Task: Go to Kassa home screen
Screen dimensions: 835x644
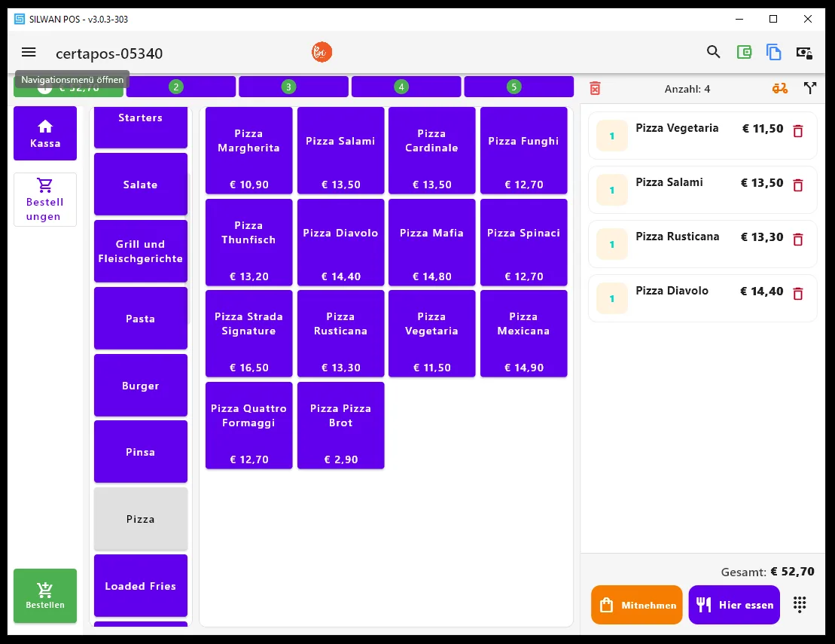Action: pos(45,133)
